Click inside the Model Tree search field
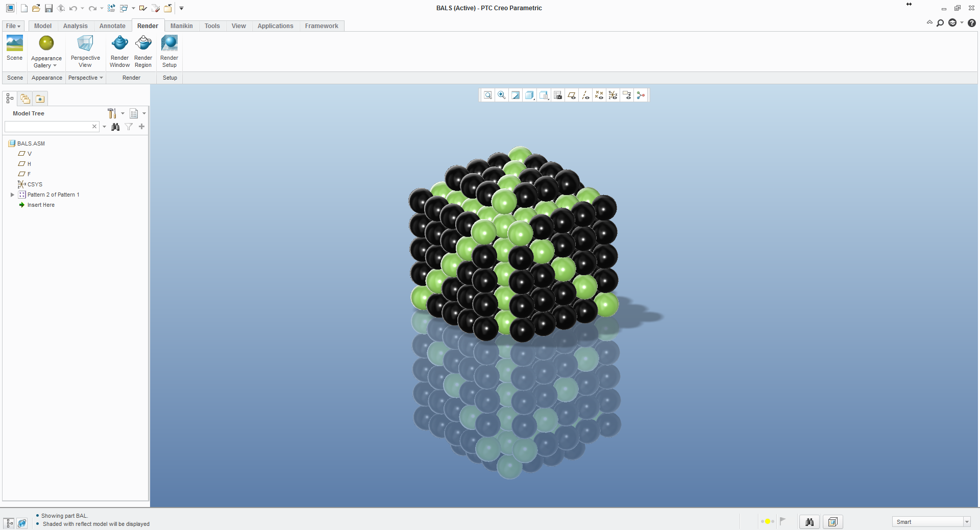Viewport: 980px width, 530px height. coord(48,127)
